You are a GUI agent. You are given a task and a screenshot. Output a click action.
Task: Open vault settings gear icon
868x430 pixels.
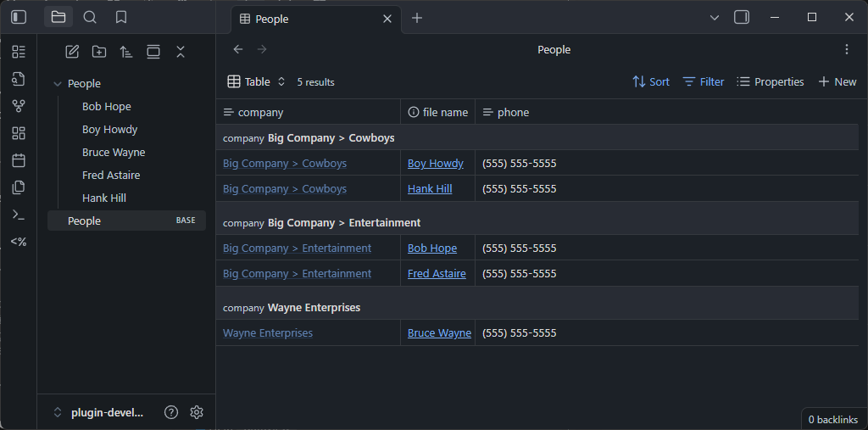pyautogui.click(x=197, y=412)
